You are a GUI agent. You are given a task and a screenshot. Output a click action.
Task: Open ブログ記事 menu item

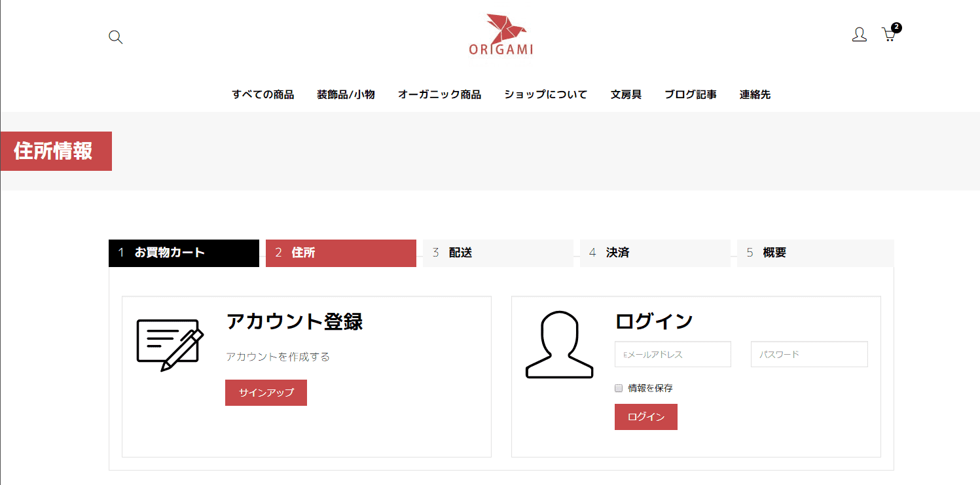click(691, 94)
